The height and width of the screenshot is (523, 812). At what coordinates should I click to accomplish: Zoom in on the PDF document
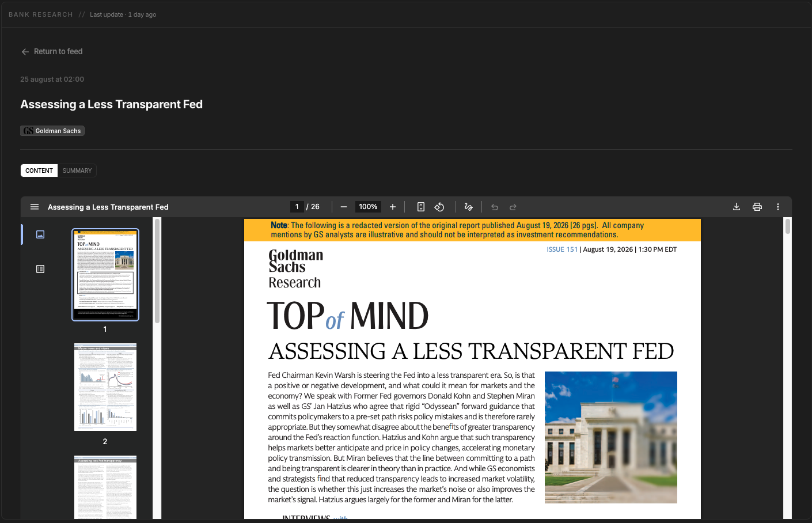pos(393,207)
